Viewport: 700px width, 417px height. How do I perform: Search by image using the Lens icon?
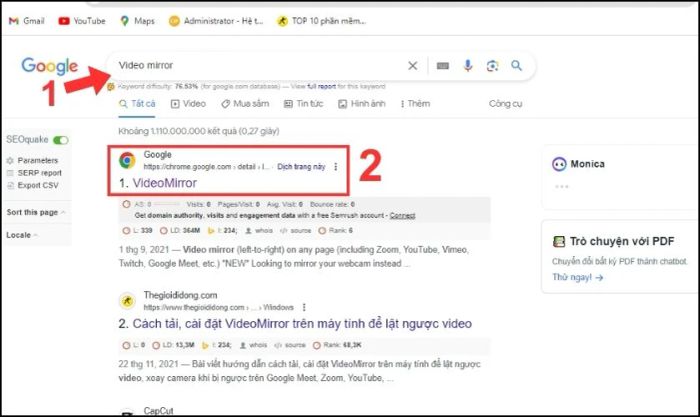click(x=492, y=66)
